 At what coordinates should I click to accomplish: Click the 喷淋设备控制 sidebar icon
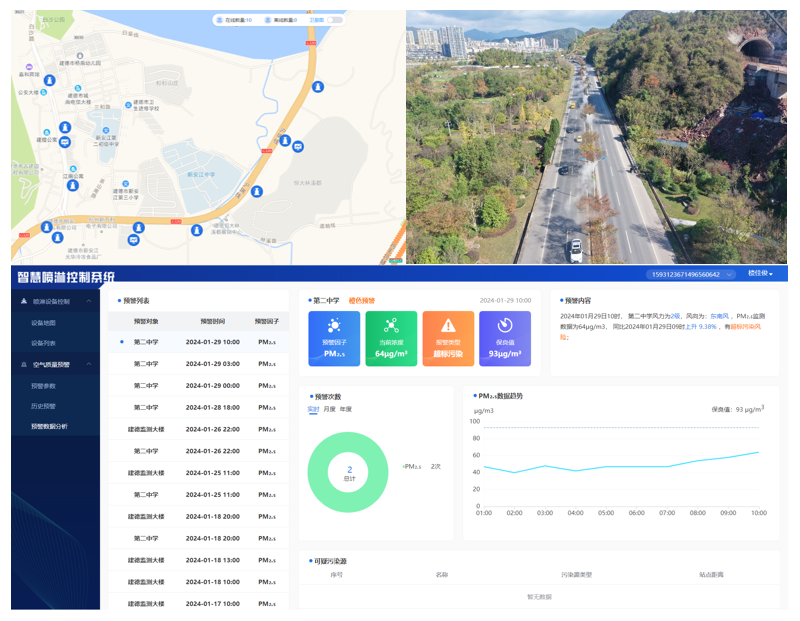[23, 301]
